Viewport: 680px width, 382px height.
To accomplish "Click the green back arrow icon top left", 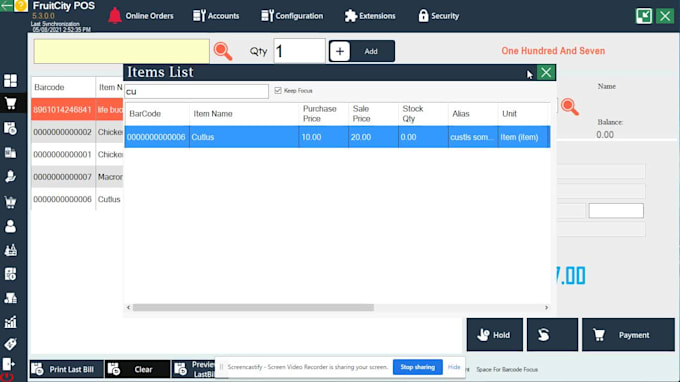I will tap(7, 6).
